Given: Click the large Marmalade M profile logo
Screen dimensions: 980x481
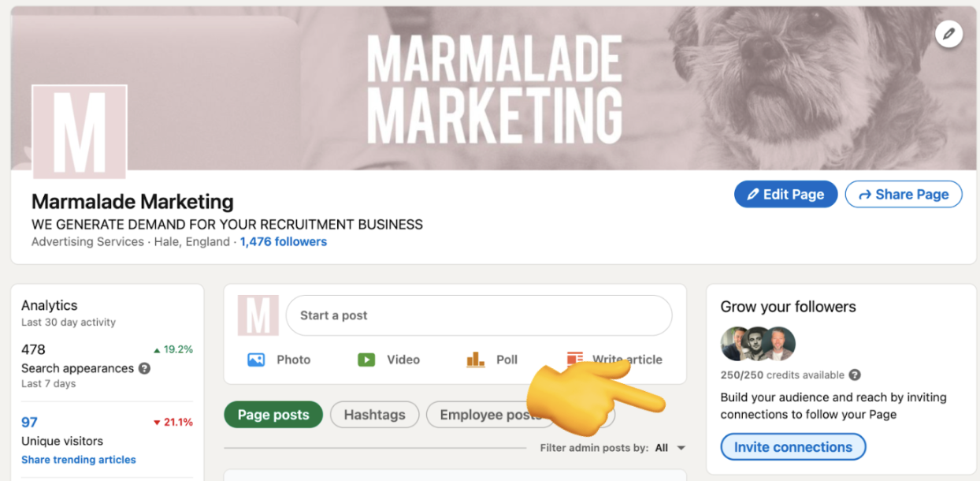Looking at the screenshot, I should point(80,132).
